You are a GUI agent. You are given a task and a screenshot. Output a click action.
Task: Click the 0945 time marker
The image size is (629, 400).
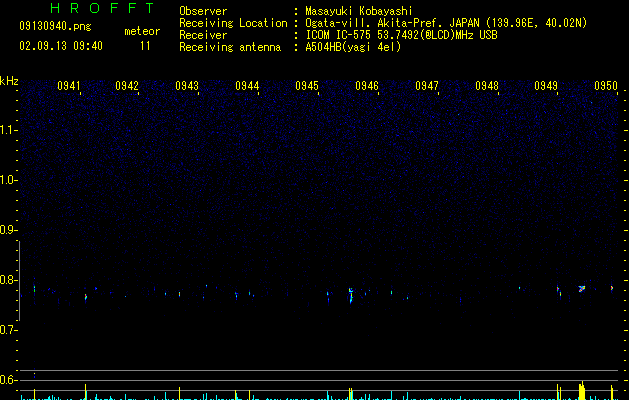click(307, 85)
